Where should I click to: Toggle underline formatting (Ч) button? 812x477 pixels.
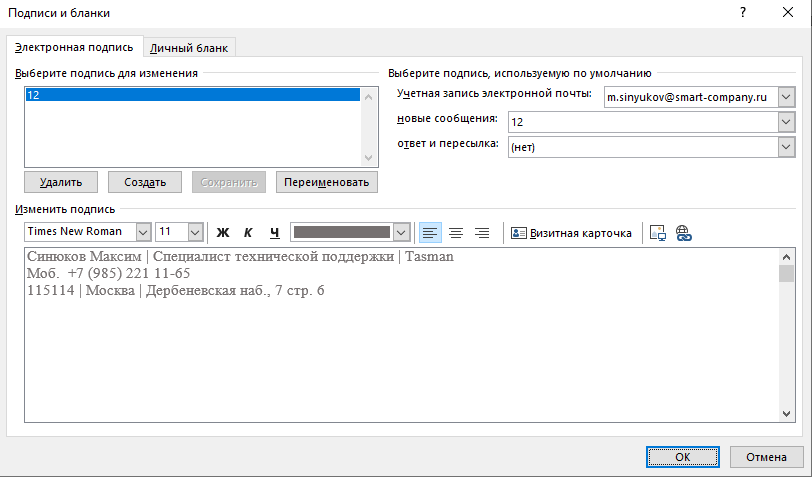(274, 233)
